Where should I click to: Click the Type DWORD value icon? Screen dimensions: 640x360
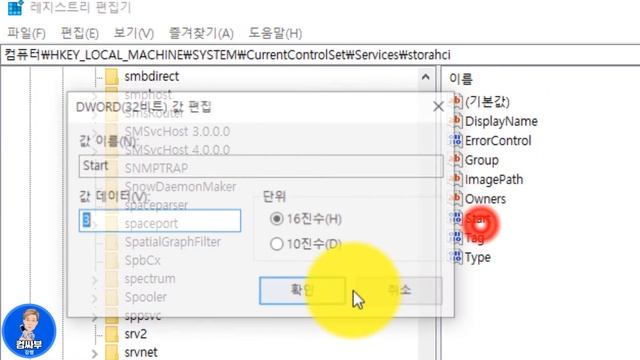coord(456,257)
